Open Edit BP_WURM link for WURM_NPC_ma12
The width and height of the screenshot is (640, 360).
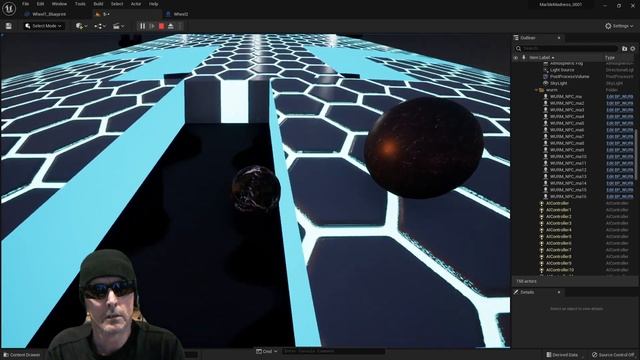point(620,170)
